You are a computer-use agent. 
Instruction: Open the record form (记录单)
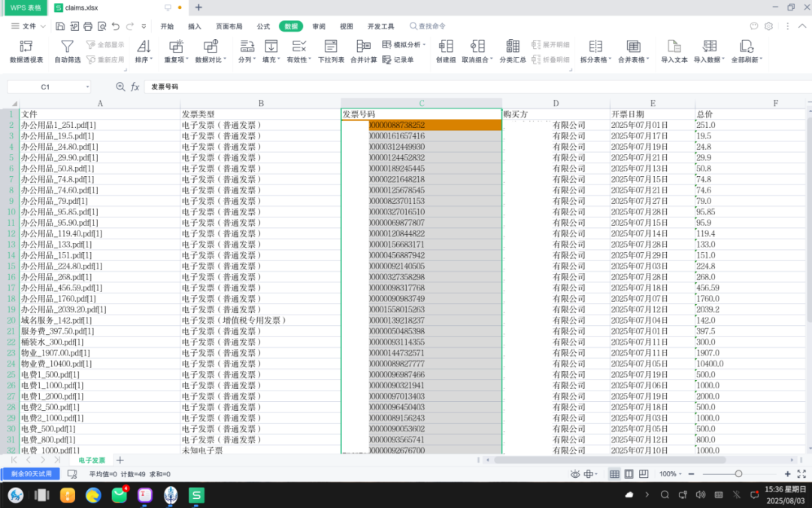point(398,59)
